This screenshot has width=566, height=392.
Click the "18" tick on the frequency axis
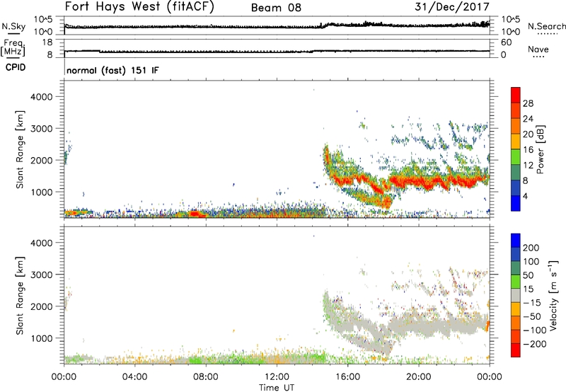pos(47,42)
